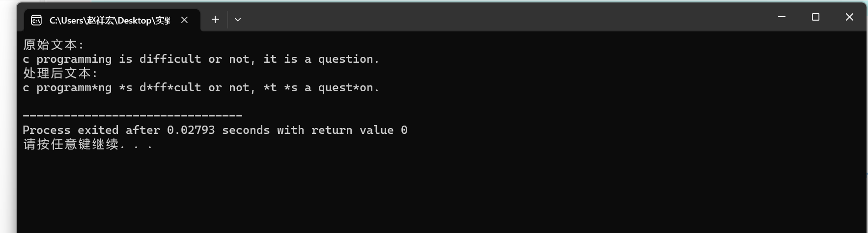The image size is (868, 233).
Task: Click the word 'question.' in the original text
Action: point(348,59)
